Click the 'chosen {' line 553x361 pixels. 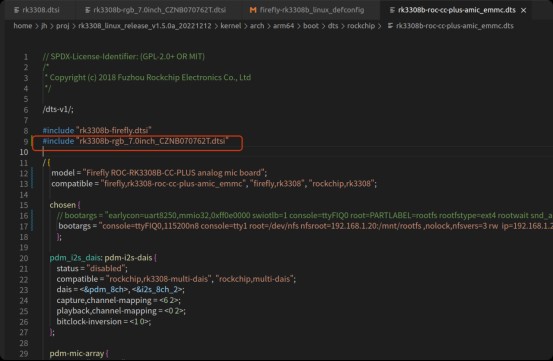[65, 205]
